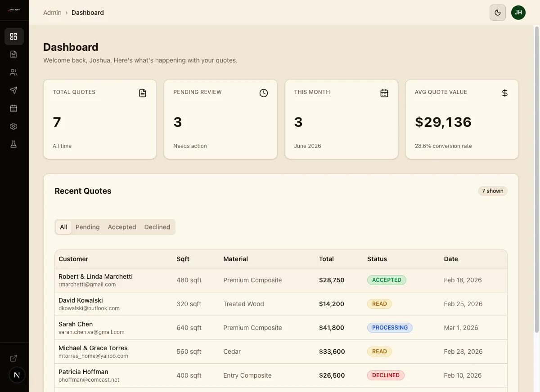540x392 pixels.
Task: Click the dollar icon on Avg Quote Value card
Action: click(505, 93)
